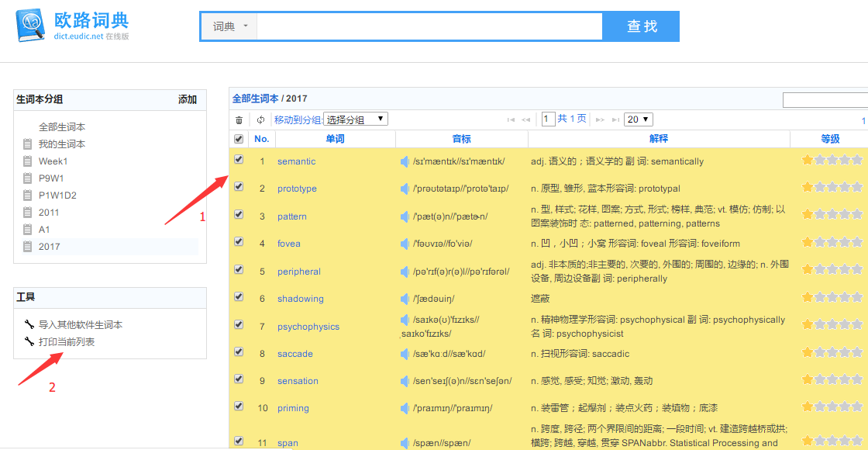Go to the next page arrow
This screenshot has width=868, height=450.
point(599,119)
